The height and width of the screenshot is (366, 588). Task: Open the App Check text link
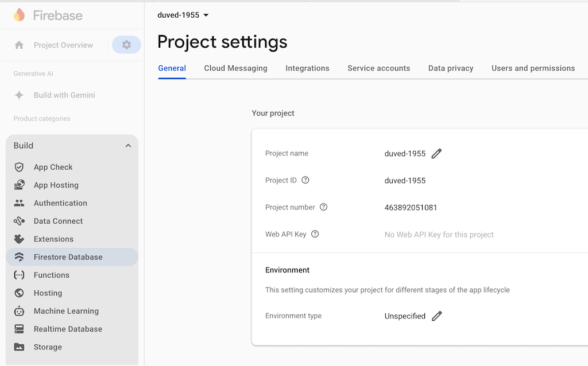tap(53, 167)
